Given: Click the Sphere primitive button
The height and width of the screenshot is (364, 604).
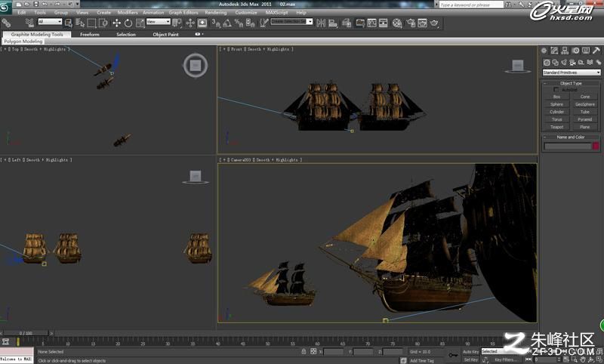Looking at the screenshot, I should (x=557, y=104).
